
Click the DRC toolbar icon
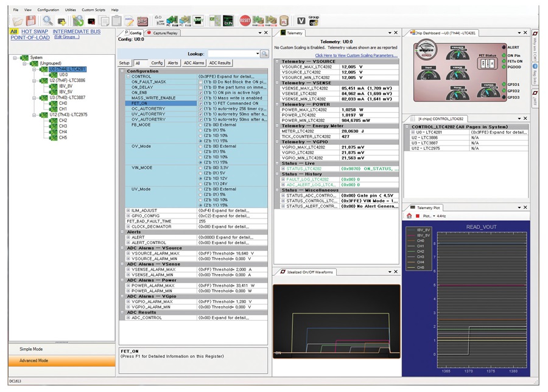coord(142,20)
